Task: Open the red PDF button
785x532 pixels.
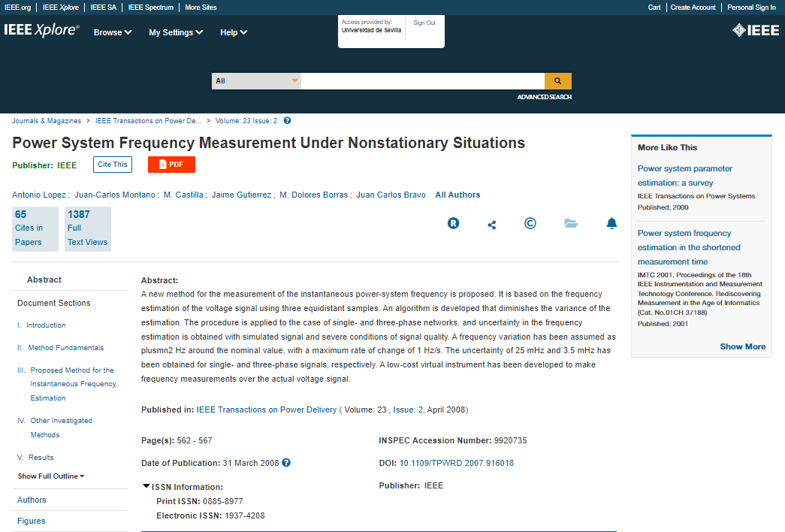Action: 171,165
